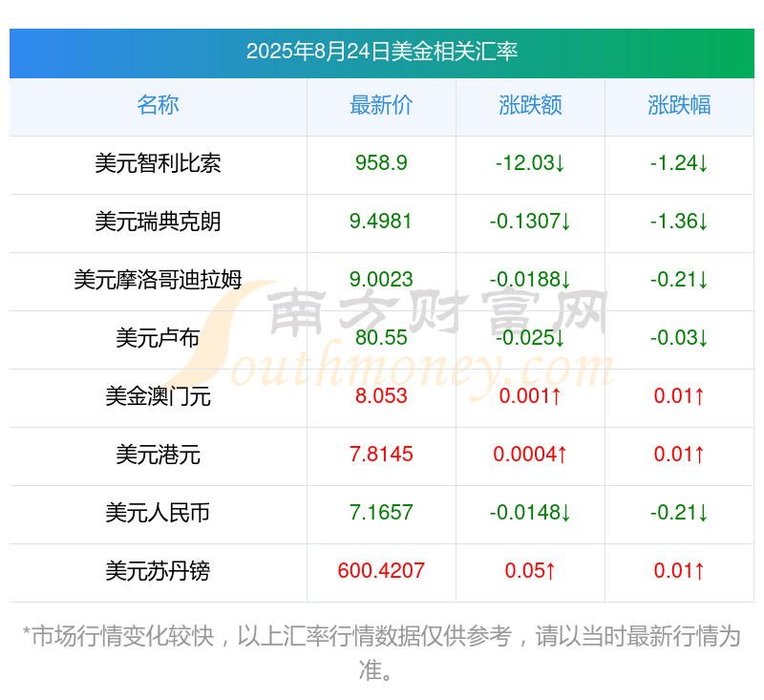Click 美元摩洛哥迪拉姆 percent change -0.21↓
Screen dimensions: 764x700
tap(679, 280)
